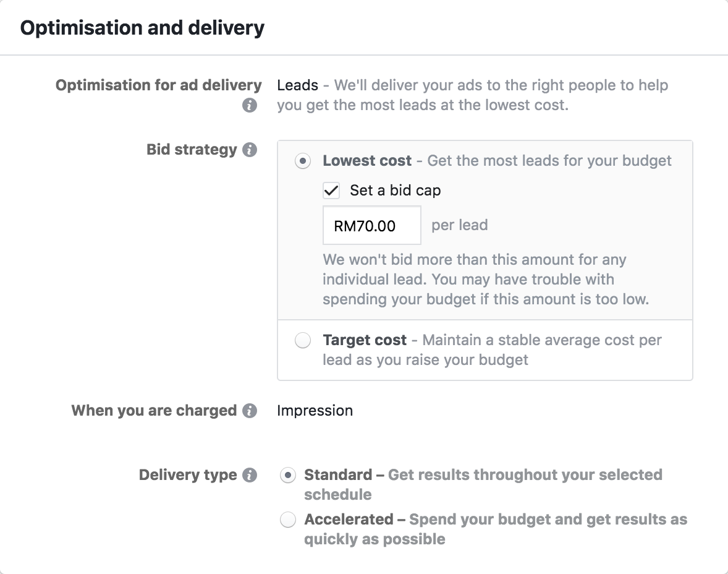728x574 pixels.
Task: Click the Optimisation and delivery heading
Action: point(142,28)
